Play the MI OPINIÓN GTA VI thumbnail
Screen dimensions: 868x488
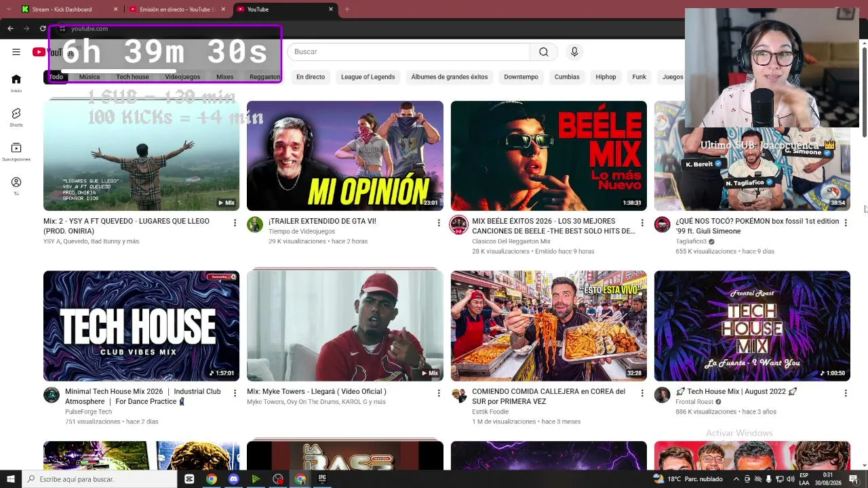click(345, 156)
